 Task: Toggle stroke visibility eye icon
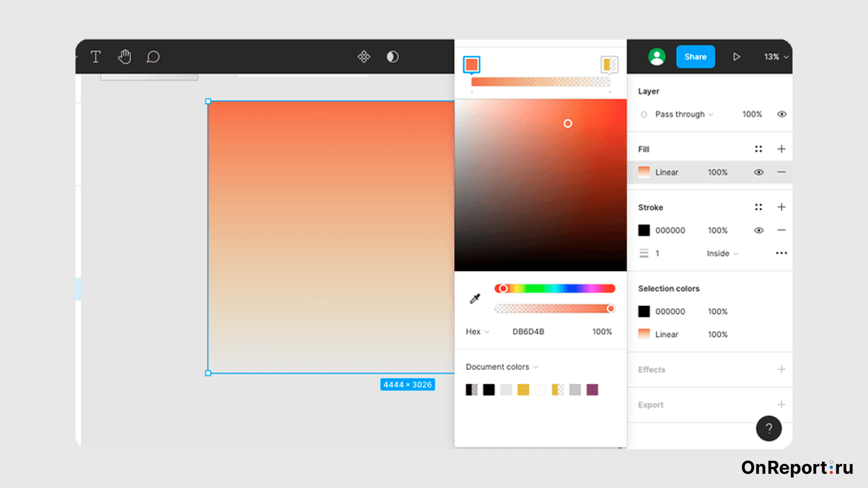click(759, 230)
